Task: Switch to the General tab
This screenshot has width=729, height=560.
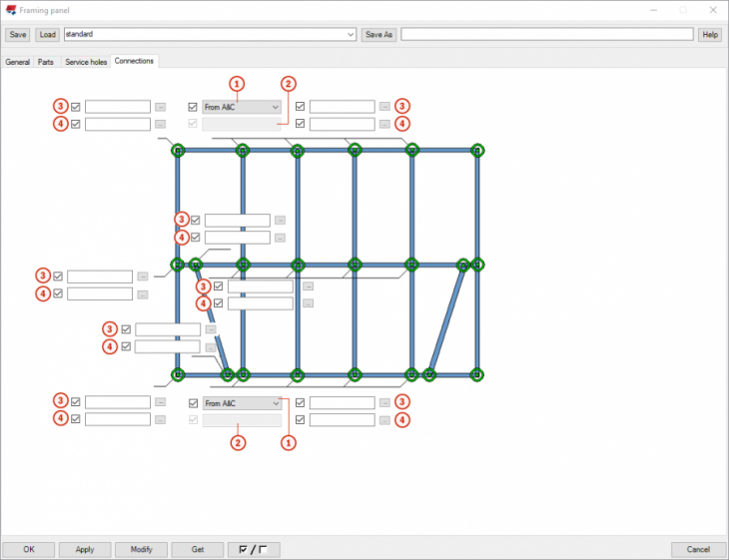Action: (18, 62)
